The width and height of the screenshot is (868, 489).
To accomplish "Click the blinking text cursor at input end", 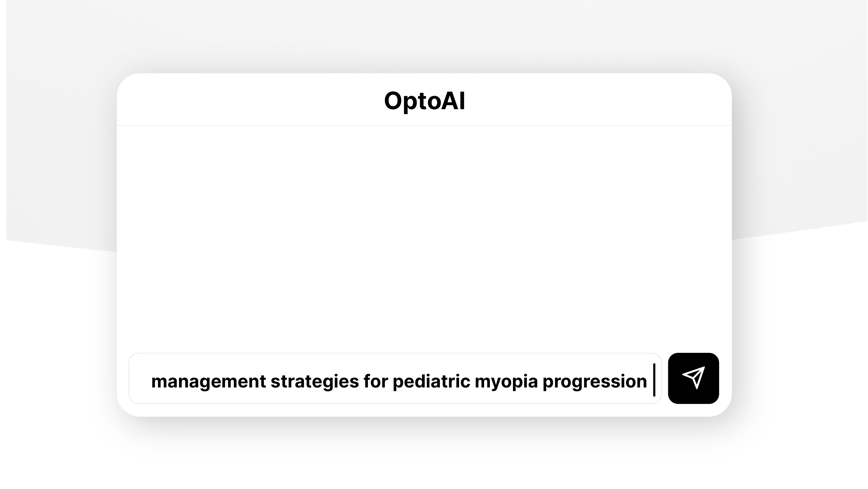I will (x=654, y=380).
